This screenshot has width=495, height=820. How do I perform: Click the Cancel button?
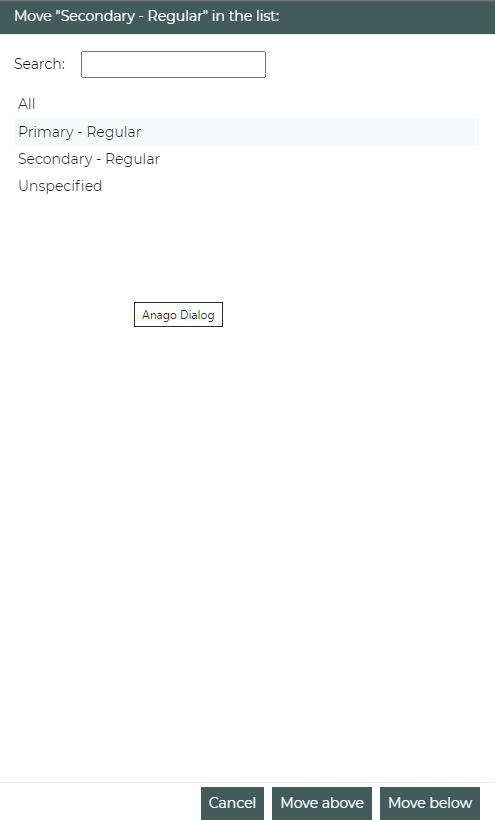[232, 803]
